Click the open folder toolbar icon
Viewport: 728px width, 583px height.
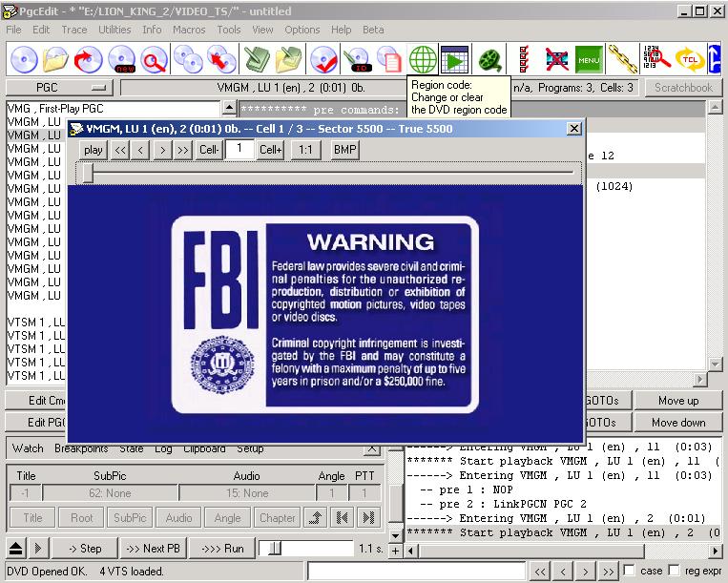click(55, 59)
